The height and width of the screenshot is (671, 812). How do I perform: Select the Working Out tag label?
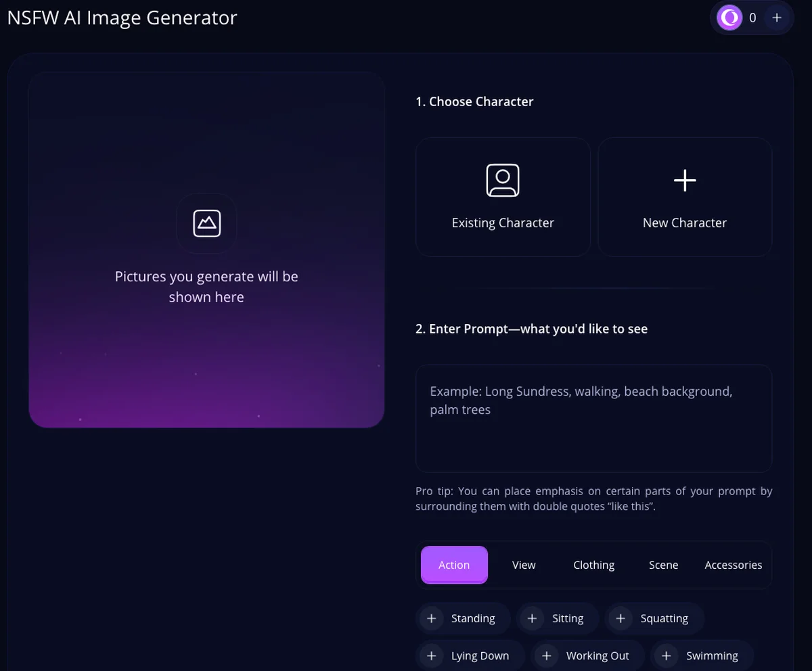point(597,655)
